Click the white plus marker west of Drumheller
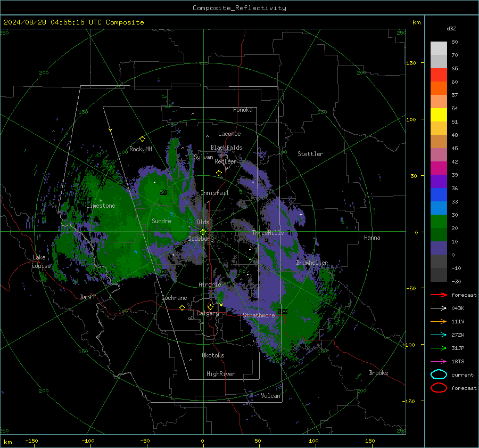Screen dimensions: 479x448 tap(301, 214)
